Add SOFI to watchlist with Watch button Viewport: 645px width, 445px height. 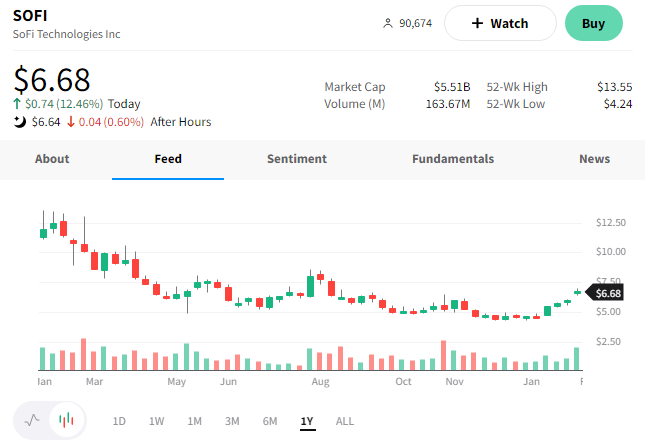click(500, 23)
